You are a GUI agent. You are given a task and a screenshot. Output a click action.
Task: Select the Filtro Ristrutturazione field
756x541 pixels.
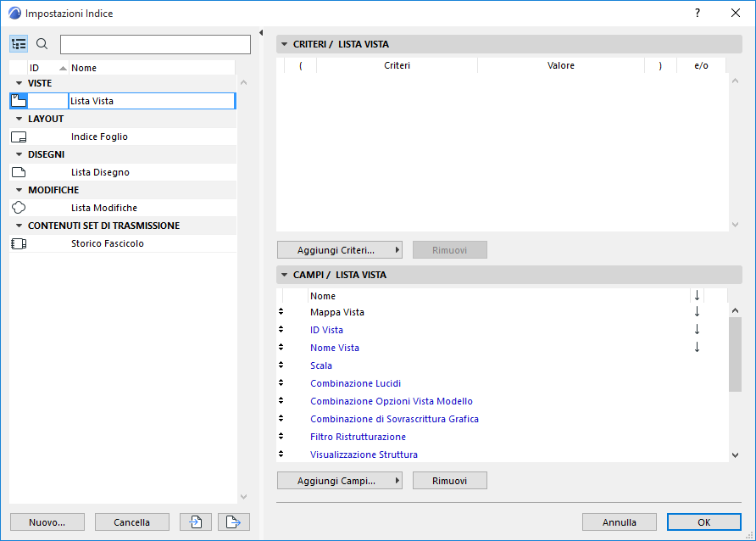[359, 437]
